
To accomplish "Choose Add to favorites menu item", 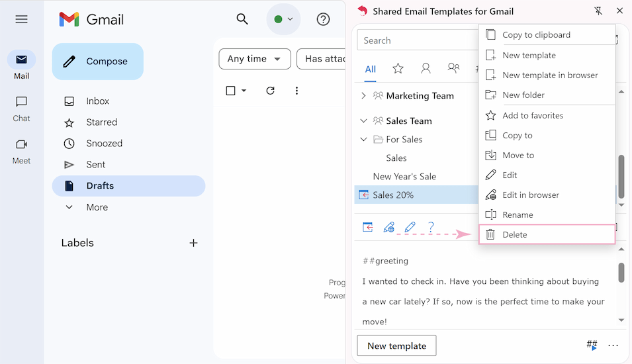I will 547,116.
